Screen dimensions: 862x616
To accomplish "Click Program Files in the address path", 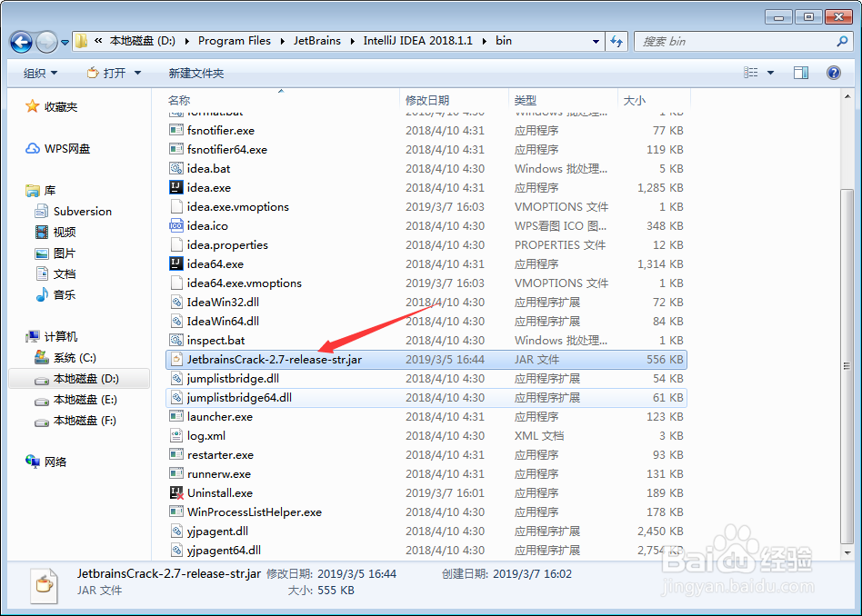I will click(235, 41).
